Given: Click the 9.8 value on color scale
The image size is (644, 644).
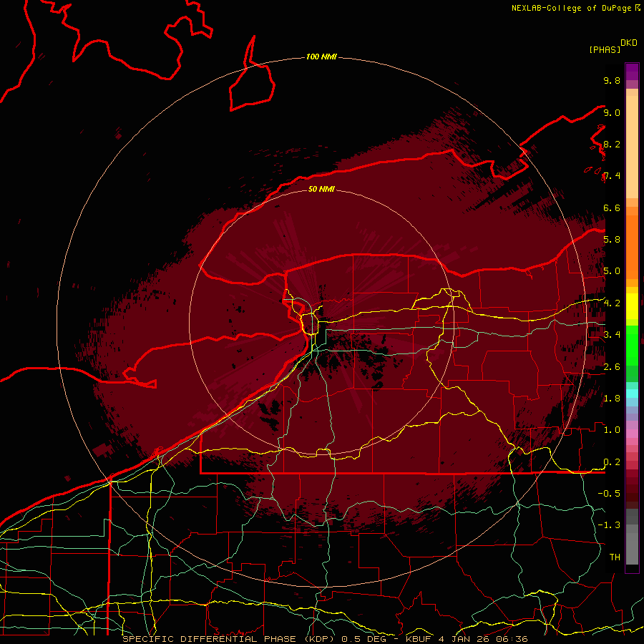Looking at the screenshot, I should point(612,80).
